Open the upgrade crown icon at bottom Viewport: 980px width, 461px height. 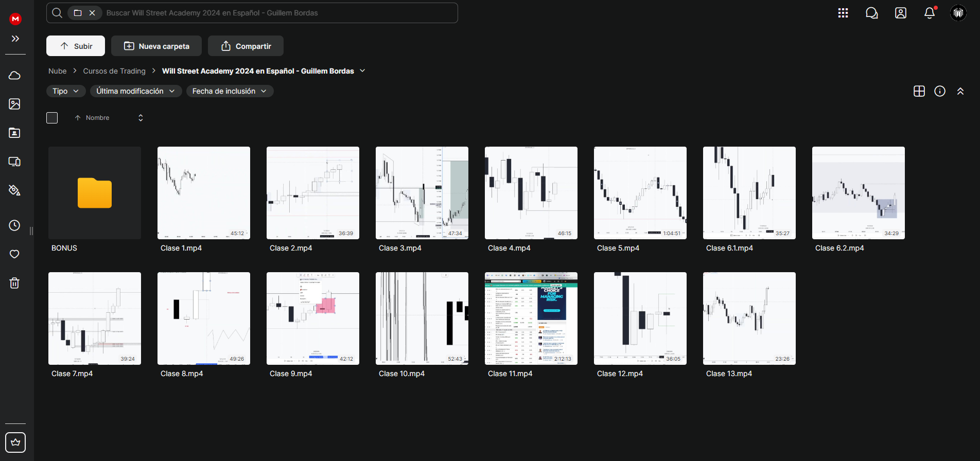(x=15, y=442)
